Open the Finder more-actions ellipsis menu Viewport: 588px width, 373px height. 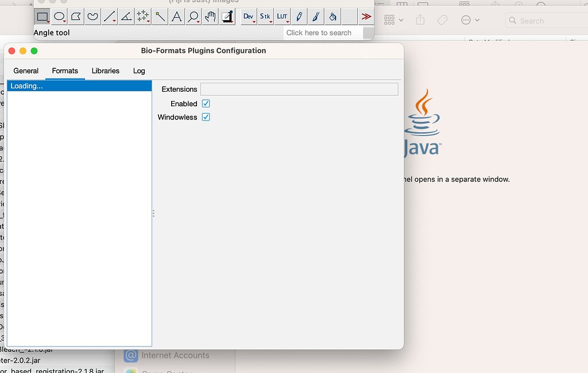470,20
